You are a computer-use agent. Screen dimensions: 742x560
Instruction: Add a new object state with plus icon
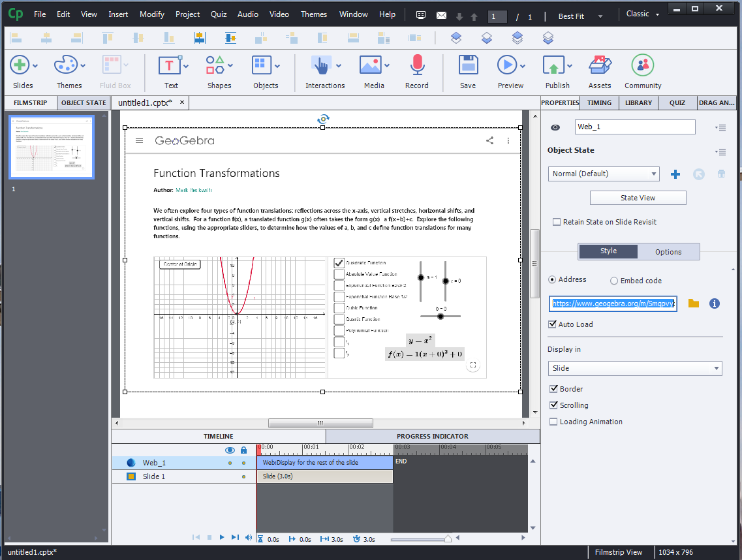coord(675,174)
